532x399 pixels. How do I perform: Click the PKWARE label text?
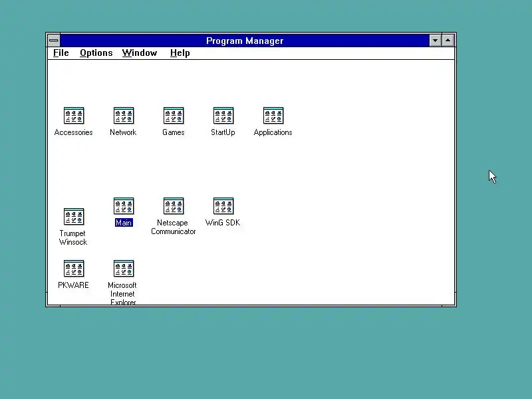73,285
